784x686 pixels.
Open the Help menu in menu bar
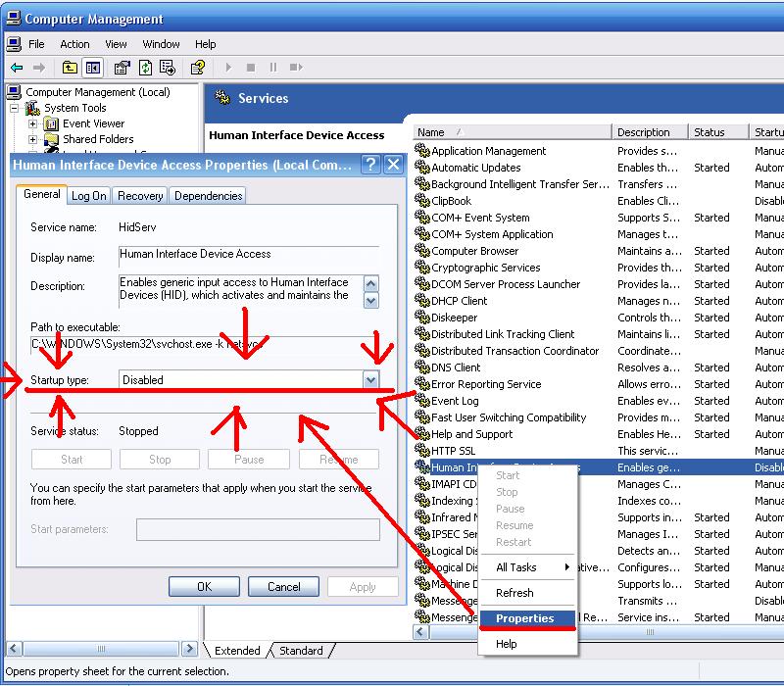205,44
